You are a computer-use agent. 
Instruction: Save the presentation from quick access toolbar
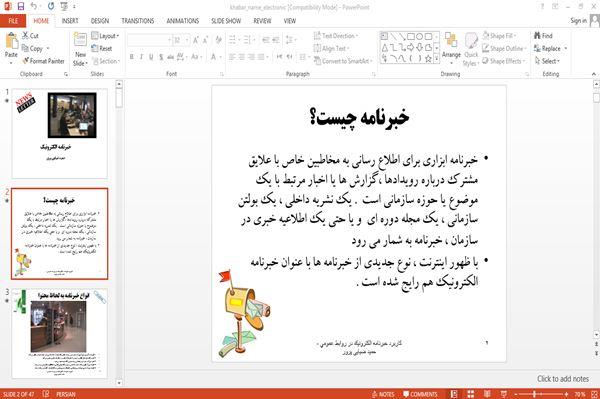[21, 7]
